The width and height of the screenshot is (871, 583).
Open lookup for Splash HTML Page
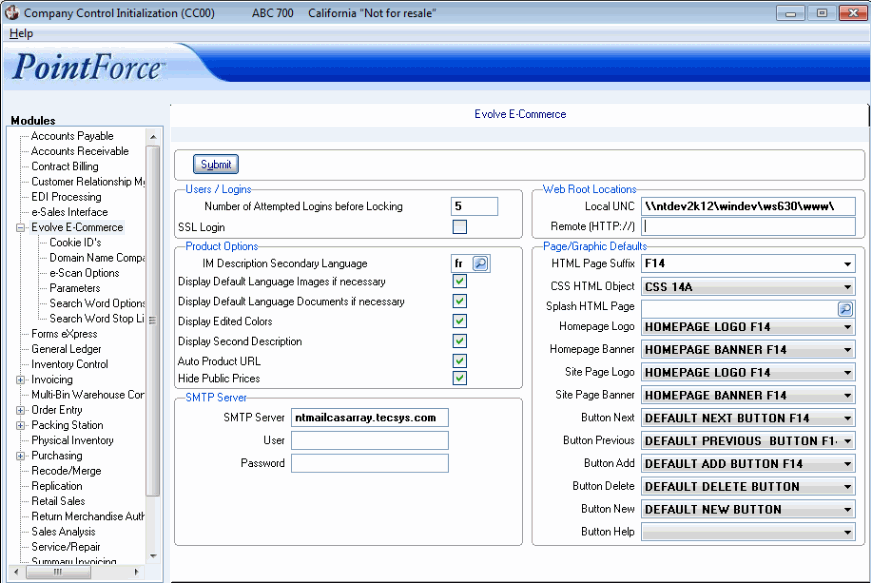[x=845, y=309]
